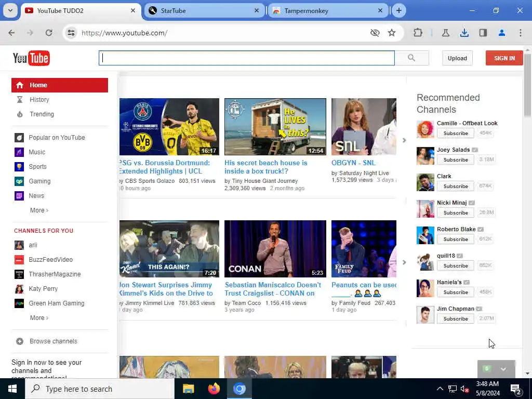Screen dimensions: 532x399
Task: Open the Katy Perry channel avatar
Action: [x=19, y=289]
